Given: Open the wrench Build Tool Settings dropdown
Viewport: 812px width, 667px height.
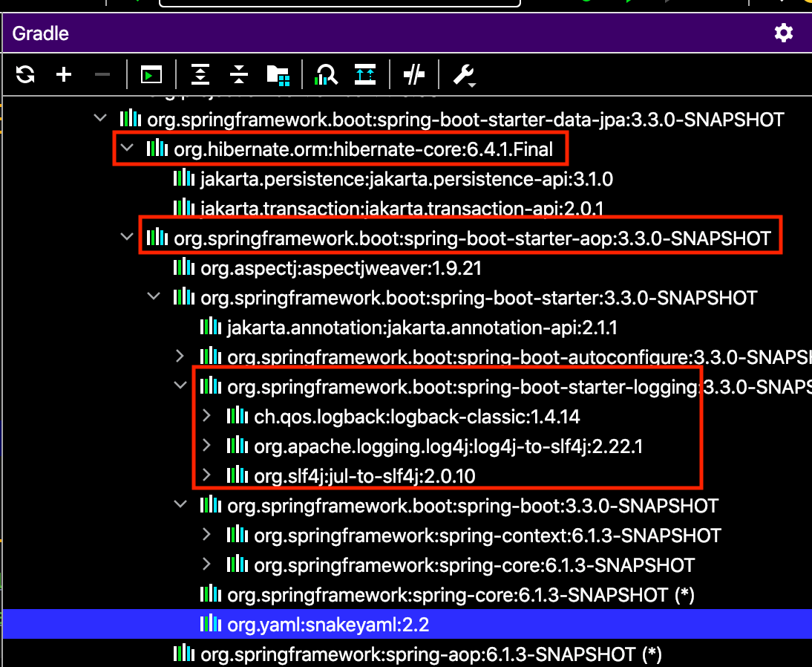Looking at the screenshot, I should [x=464, y=76].
